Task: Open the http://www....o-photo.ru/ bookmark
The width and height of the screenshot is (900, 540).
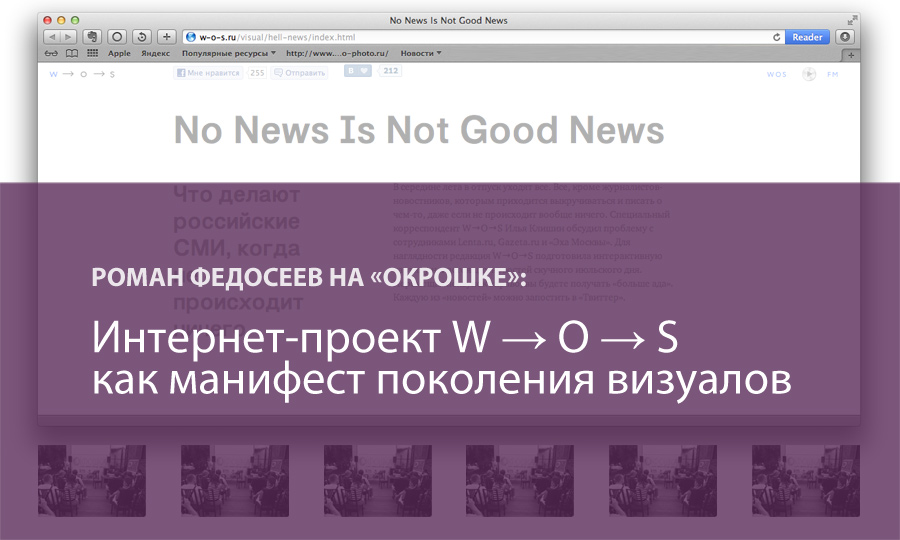Action: click(x=338, y=53)
